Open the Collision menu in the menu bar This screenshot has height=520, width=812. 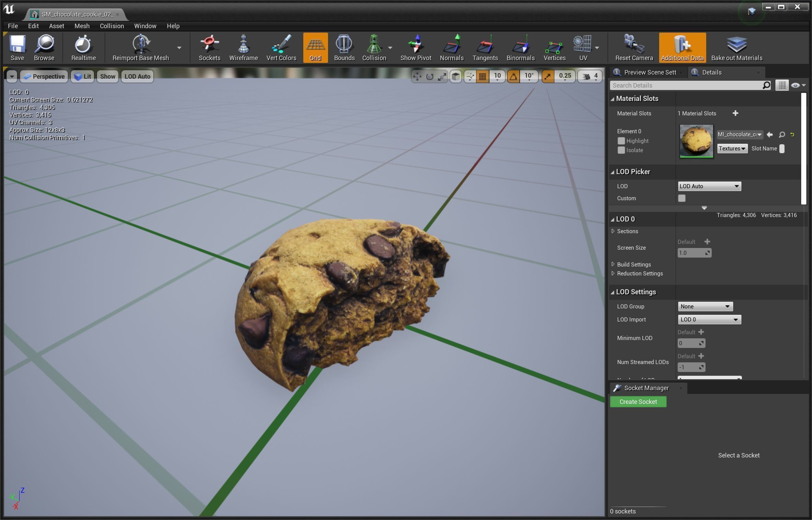(x=111, y=26)
